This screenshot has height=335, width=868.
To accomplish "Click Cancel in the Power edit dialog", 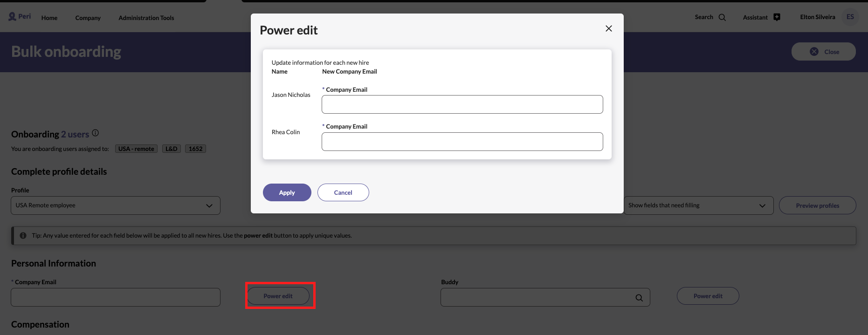I will [x=343, y=192].
